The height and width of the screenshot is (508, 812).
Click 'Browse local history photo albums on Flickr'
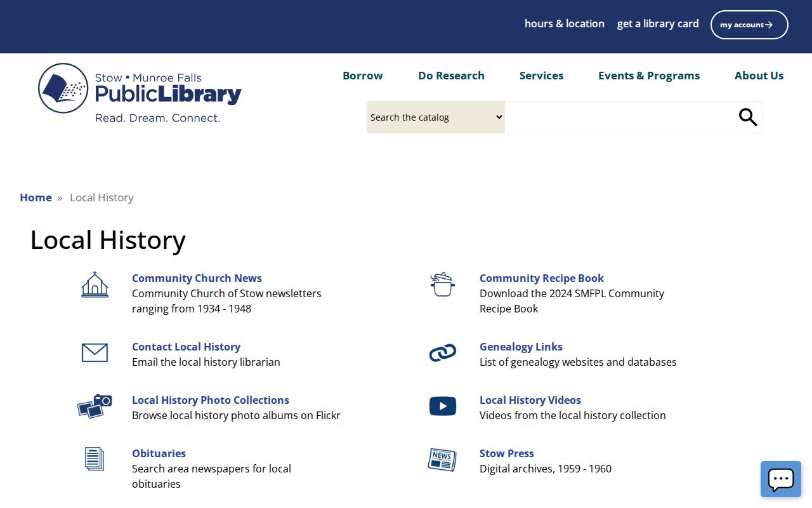pyautogui.click(x=236, y=415)
